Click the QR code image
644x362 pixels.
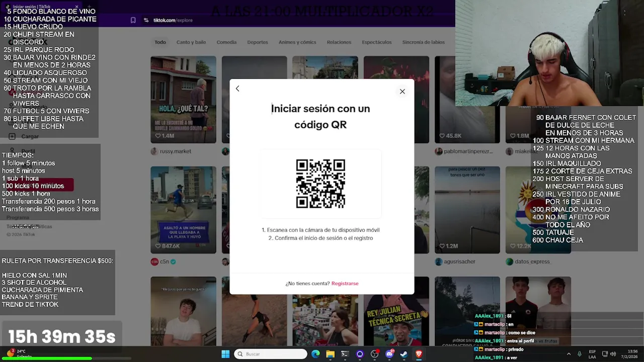(320, 184)
